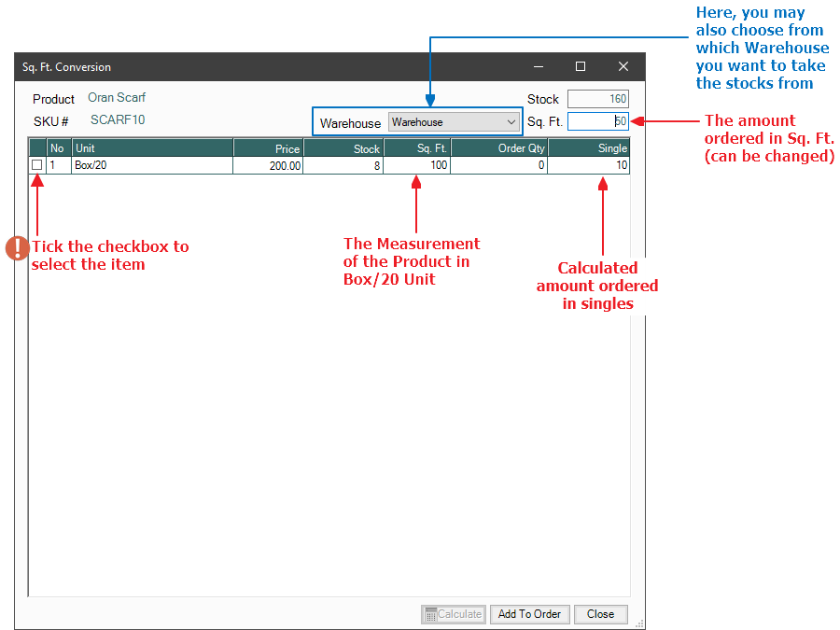Click the Sq. Ft. amount input field
The width and height of the screenshot is (840, 630).
coord(596,121)
